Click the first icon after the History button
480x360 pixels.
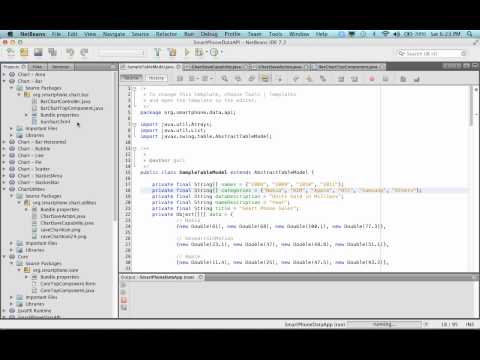[x=180, y=79]
